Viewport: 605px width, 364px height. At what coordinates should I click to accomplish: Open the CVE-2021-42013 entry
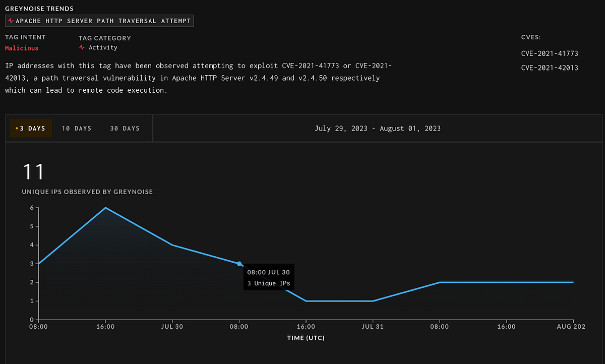[x=550, y=67]
